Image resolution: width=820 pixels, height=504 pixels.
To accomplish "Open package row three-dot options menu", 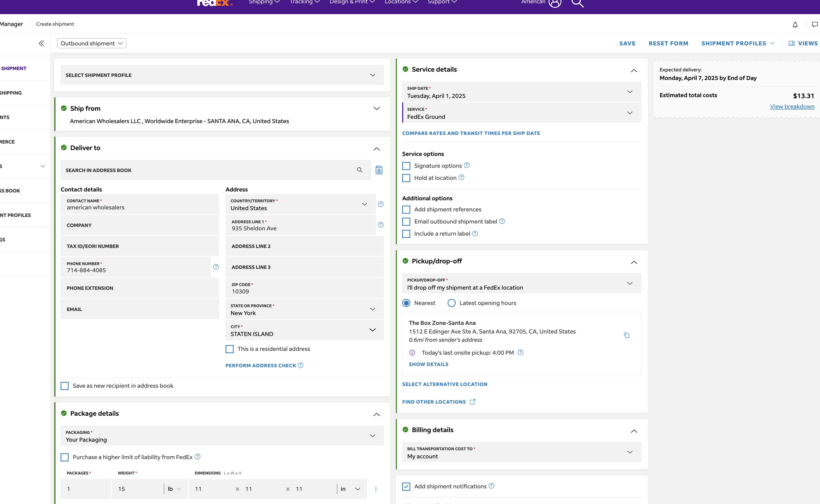I will coord(376,489).
